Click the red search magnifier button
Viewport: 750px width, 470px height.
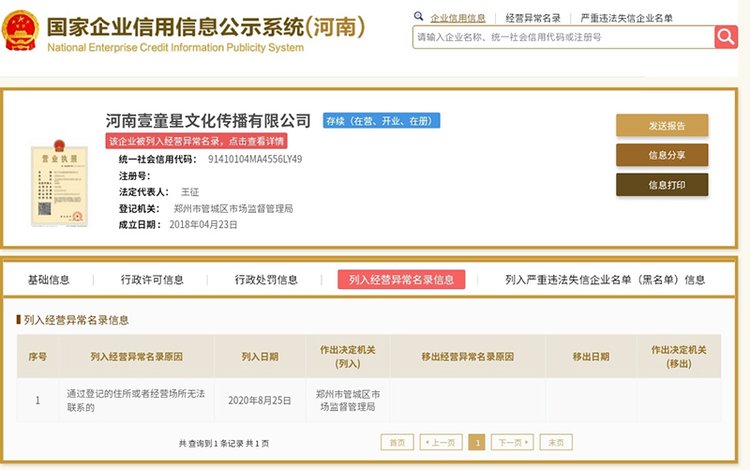click(726, 37)
